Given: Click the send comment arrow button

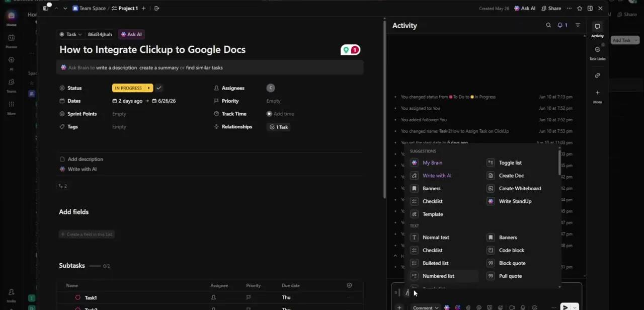Looking at the screenshot, I should [565, 307].
